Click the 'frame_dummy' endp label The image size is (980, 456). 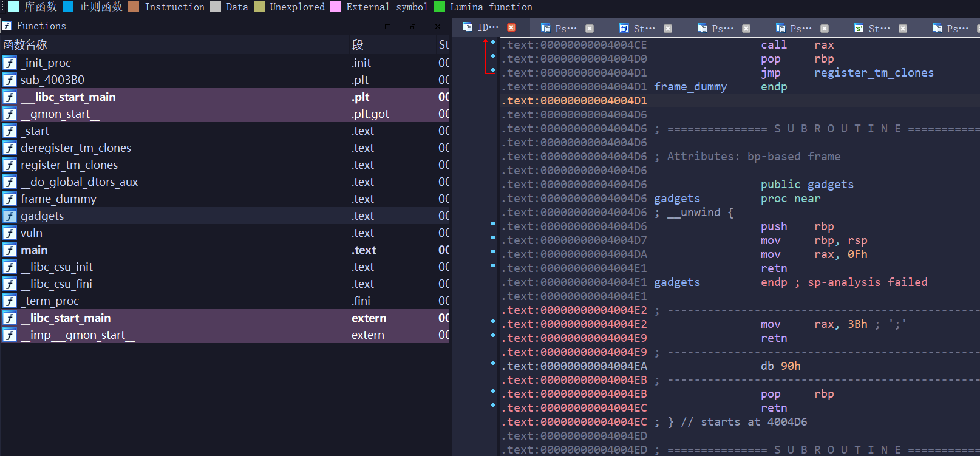pyautogui.click(x=690, y=87)
